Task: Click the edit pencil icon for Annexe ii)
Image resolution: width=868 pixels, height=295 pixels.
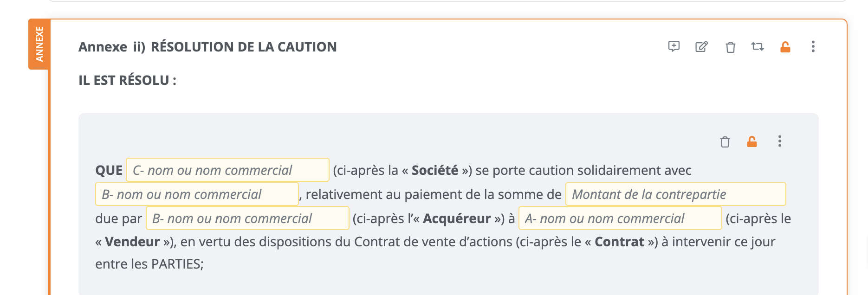Action: point(701,46)
